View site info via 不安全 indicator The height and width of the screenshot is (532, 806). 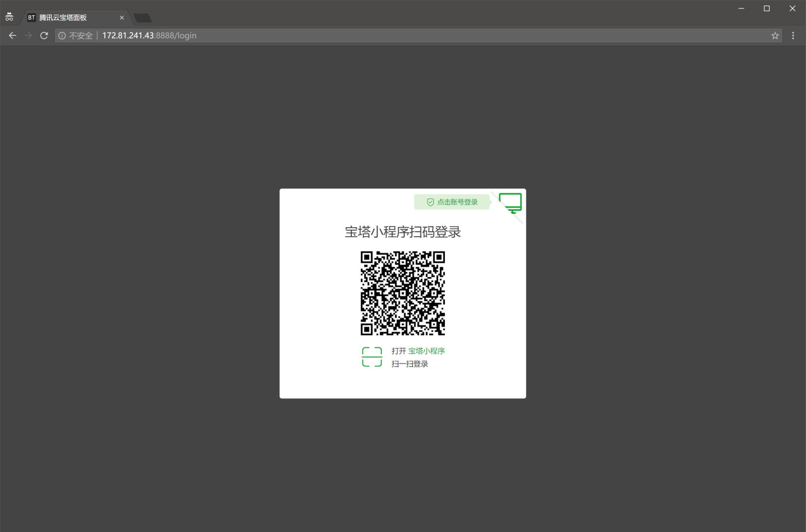click(x=76, y=36)
